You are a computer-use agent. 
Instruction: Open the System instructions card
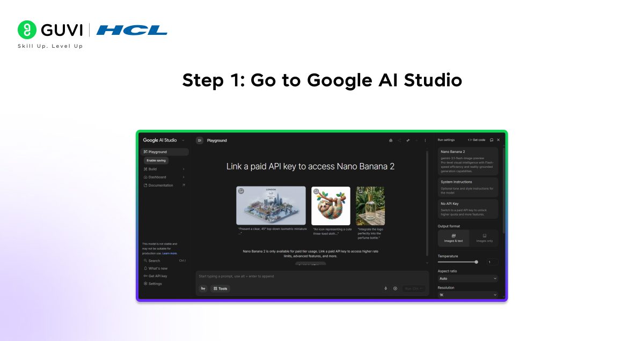pyautogui.click(x=468, y=187)
